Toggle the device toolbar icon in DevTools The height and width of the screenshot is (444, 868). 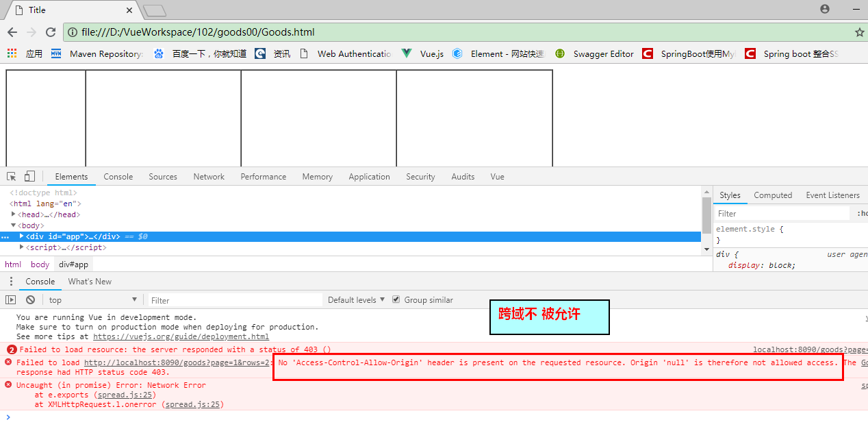point(29,176)
